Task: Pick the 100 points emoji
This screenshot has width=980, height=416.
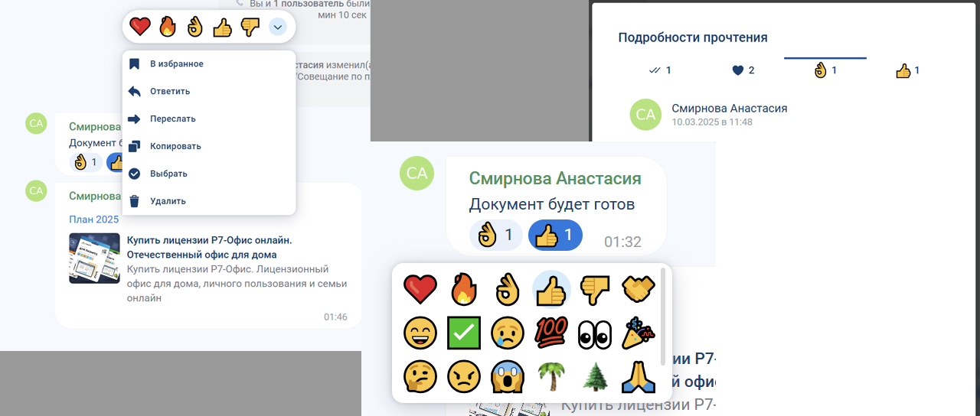Action: click(550, 333)
